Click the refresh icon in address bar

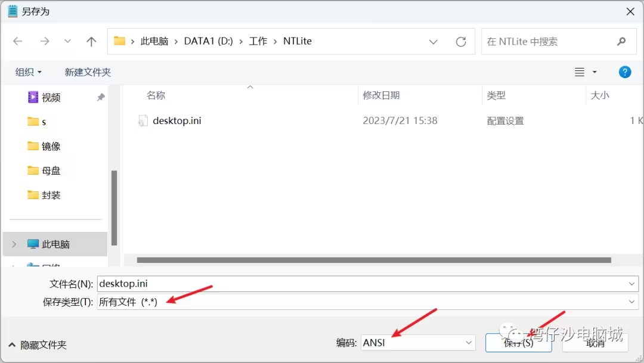(460, 41)
